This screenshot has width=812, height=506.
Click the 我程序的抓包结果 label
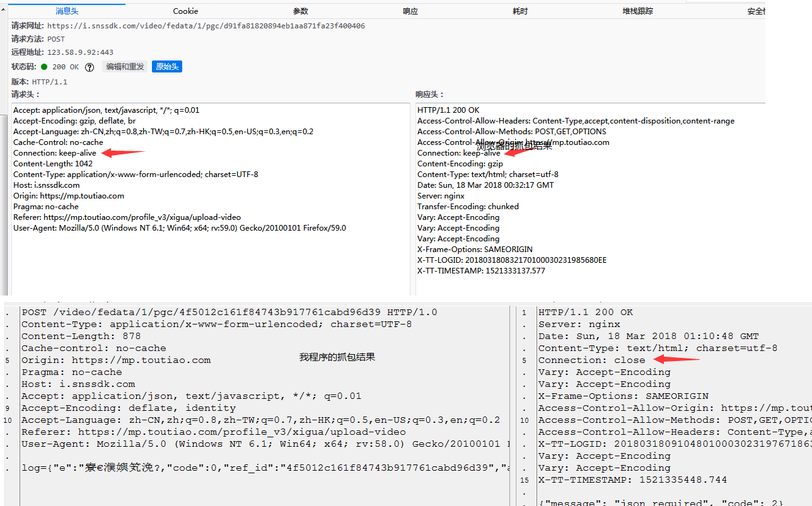[x=337, y=357]
